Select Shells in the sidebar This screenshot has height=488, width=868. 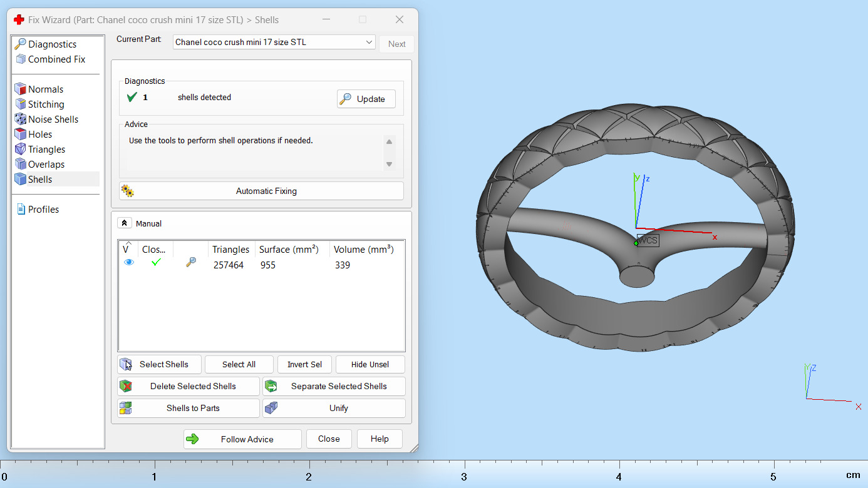tap(40, 180)
